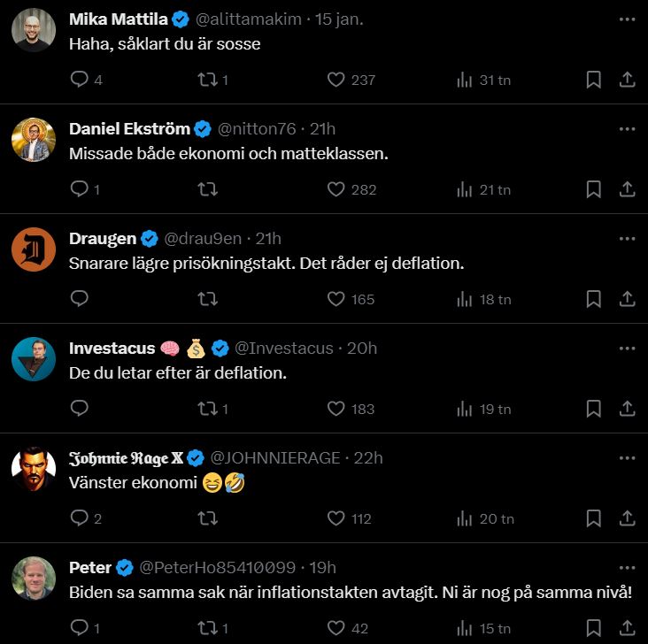648x644 pixels.
Task: Reply to Johnnie Rage X tweet
Action: pos(79,518)
